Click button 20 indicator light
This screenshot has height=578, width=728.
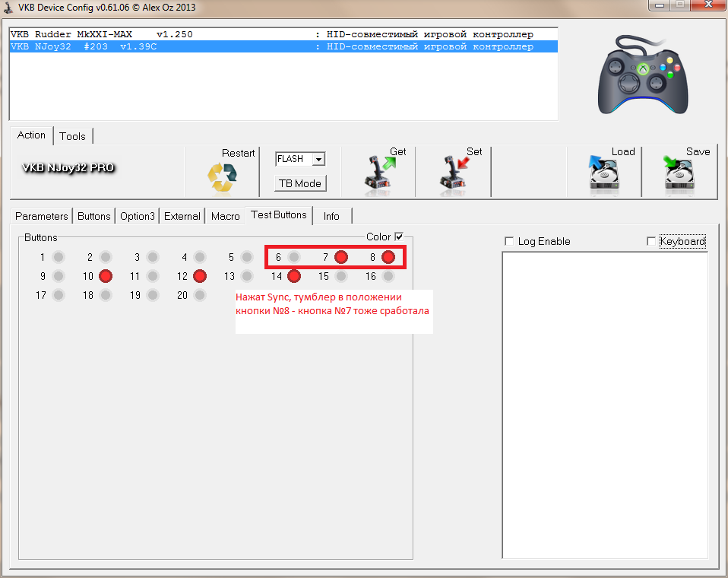200,295
